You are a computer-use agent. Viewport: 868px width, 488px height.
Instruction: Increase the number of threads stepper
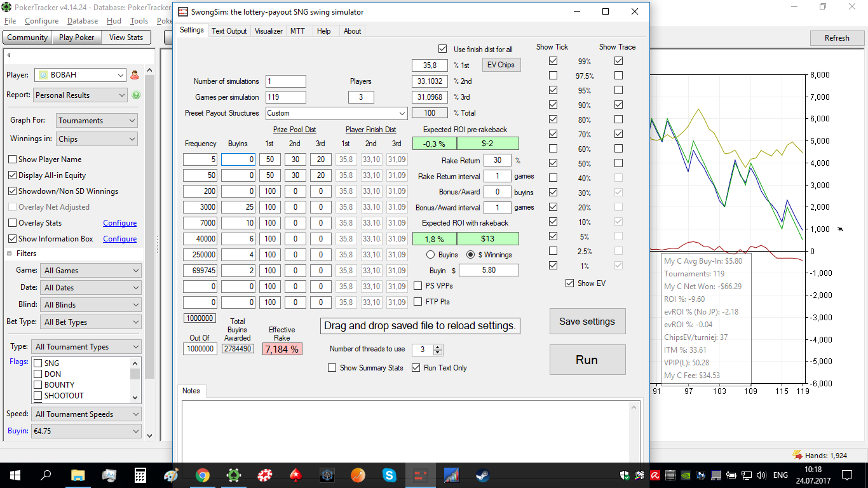point(438,347)
